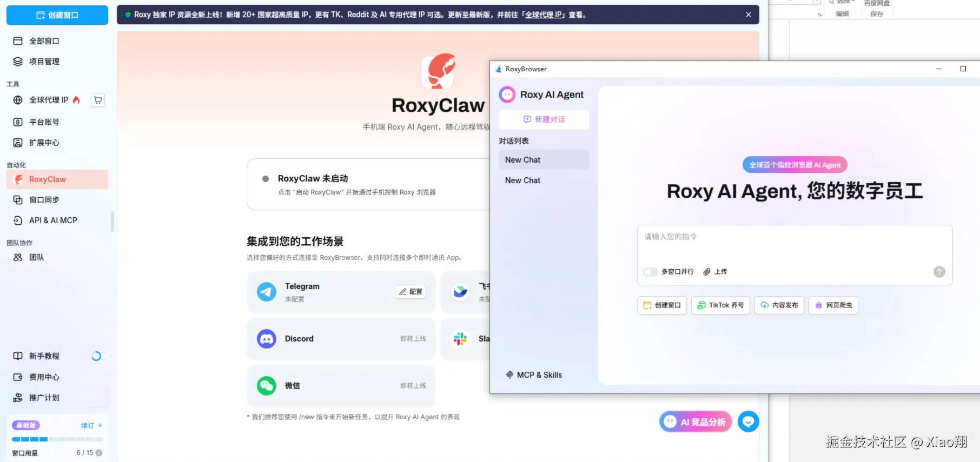Open 费用中心 in the sidebar
This screenshot has height=462, width=980.
57,377
